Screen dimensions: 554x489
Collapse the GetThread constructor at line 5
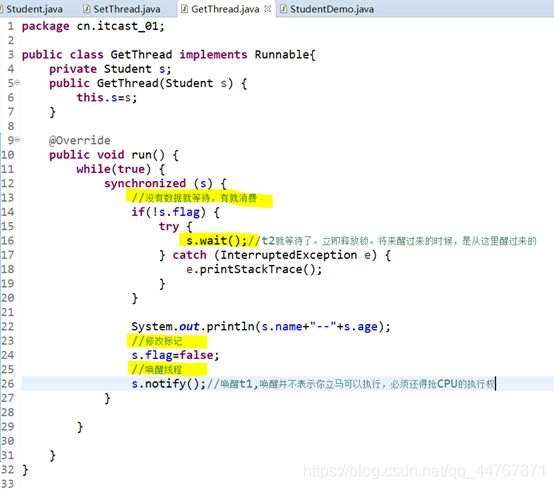click(x=17, y=83)
